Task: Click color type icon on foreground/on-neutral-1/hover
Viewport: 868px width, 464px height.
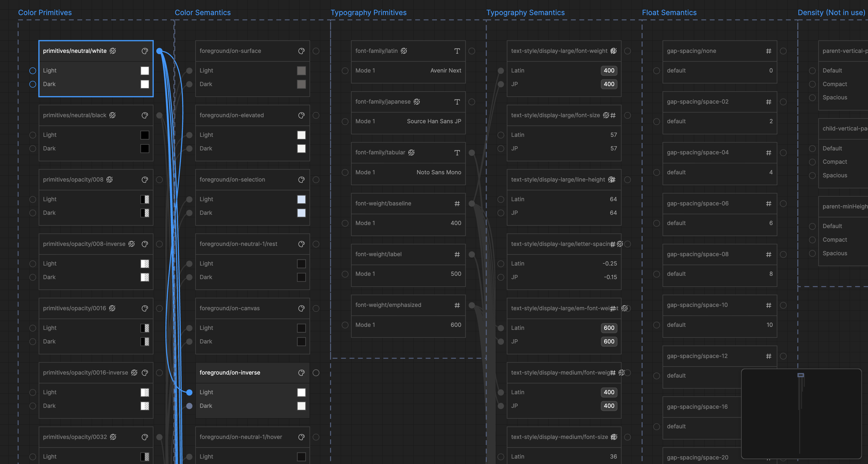Action: [302, 437]
